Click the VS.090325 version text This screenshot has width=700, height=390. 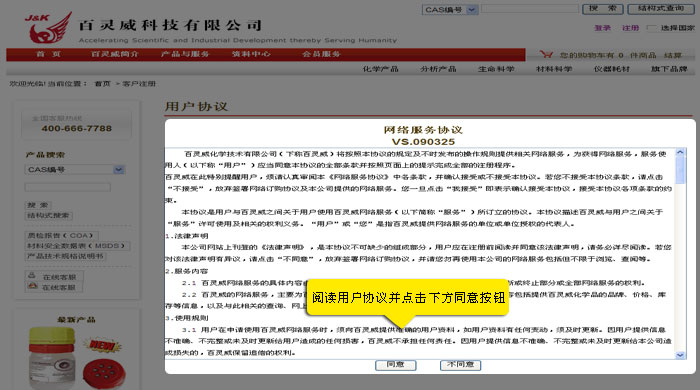pyautogui.click(x=423, y=142)
